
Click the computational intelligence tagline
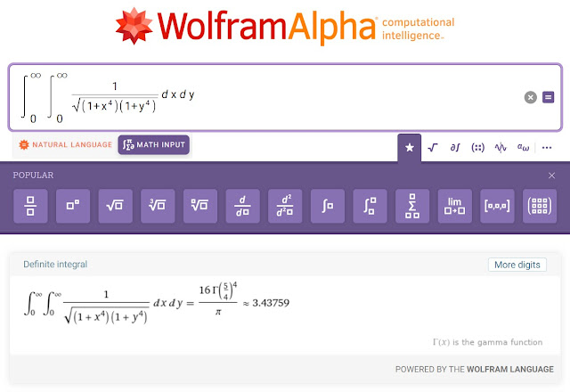[x=418, y=29]
